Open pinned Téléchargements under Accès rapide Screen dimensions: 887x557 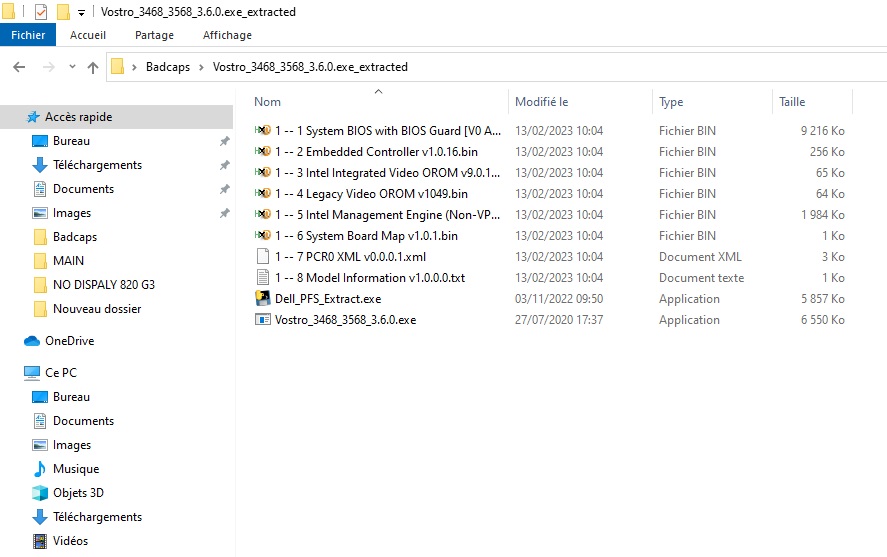pos(97,165)
